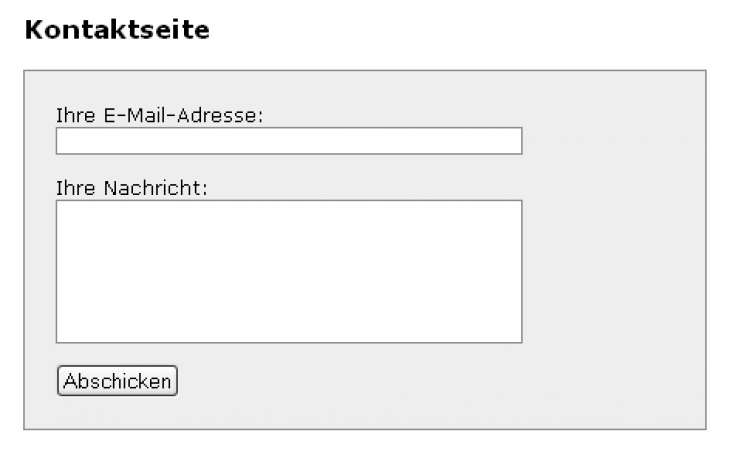750x472 pixels.
Task: Submit the contact form via Abschicken
Action: point(117,381)
